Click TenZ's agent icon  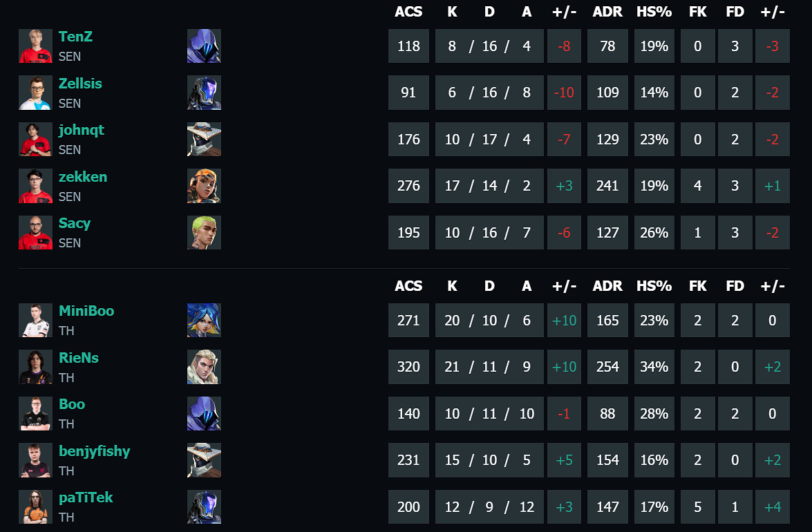pyautogui.click(x=204, y=46)
